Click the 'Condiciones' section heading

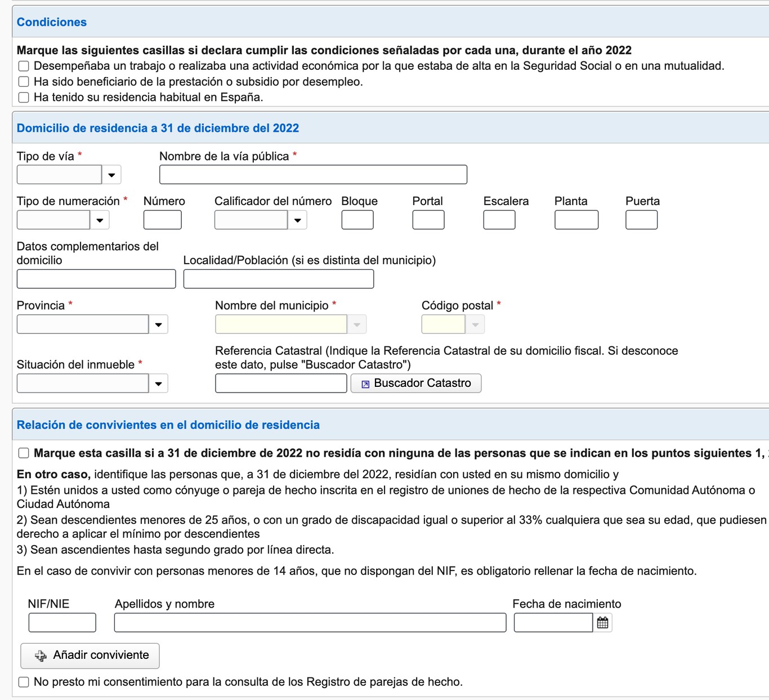[52, 22]
